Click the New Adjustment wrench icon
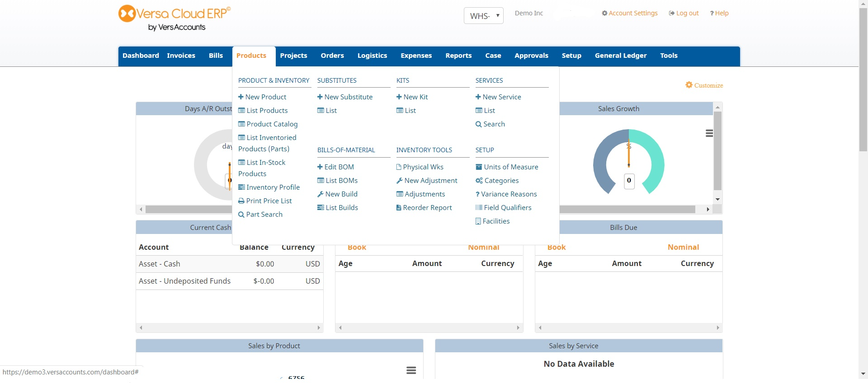The image size is (868, 383). tap(400, 180)
